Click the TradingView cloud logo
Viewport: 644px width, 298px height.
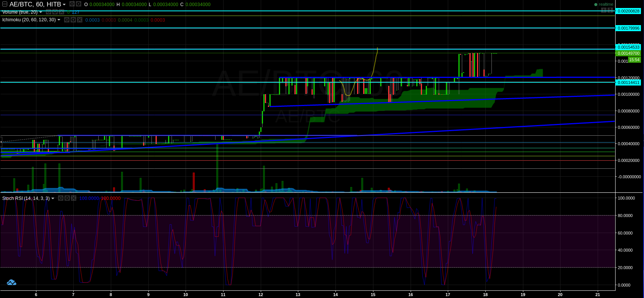pos(11,282)
